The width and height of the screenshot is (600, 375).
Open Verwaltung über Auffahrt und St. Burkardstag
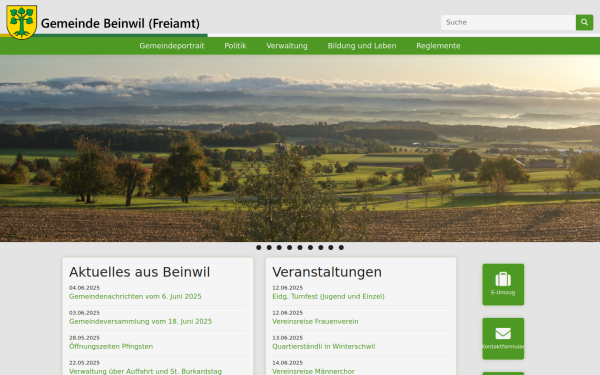click(x=145, y=371)
